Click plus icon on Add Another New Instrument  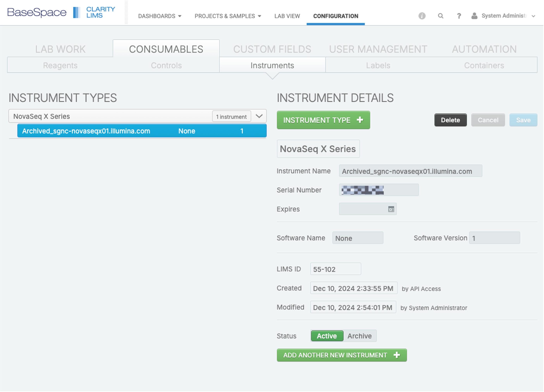(x=397, y=355)
